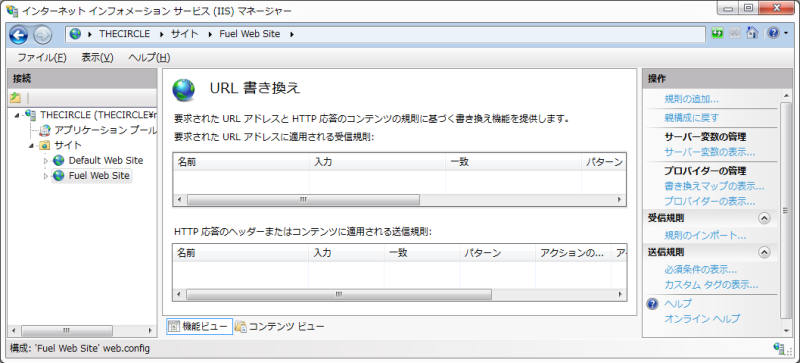Select the Application Pools node icon
800x363 pixels.
(x=45, y=130)
